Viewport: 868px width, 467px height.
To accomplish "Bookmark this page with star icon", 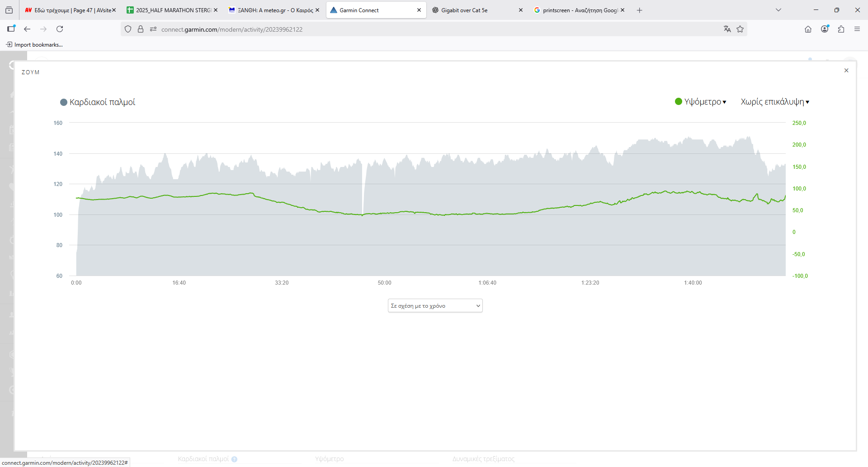I will click(740, 29).
